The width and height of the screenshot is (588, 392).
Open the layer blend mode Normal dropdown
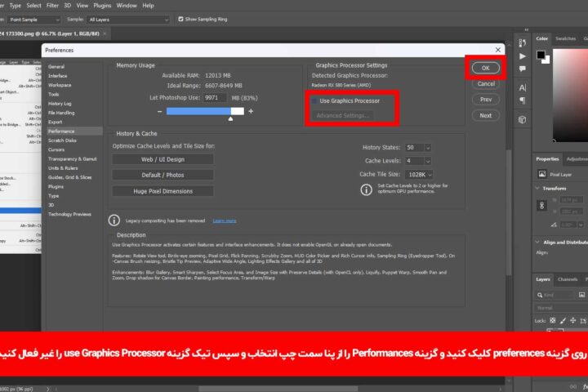tap(560, 308)
